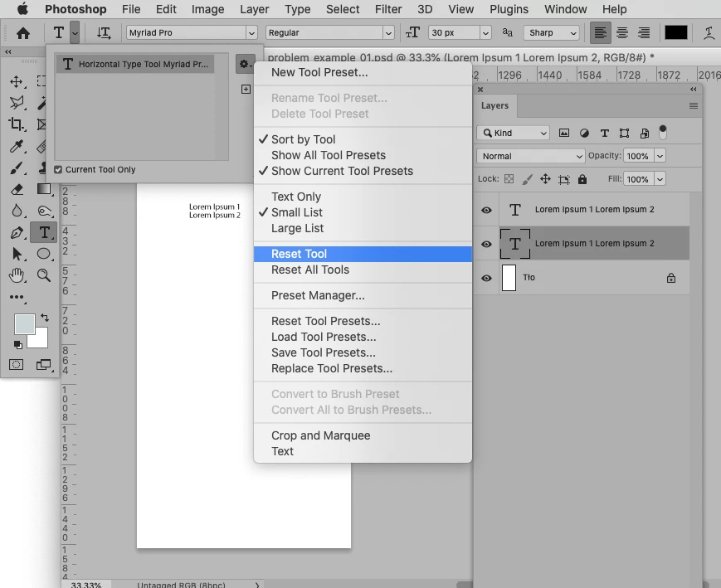Viewport: 721px width, 588px height.
Task: Open Preset Manager... from menu
Action: [x=363, y=295]
